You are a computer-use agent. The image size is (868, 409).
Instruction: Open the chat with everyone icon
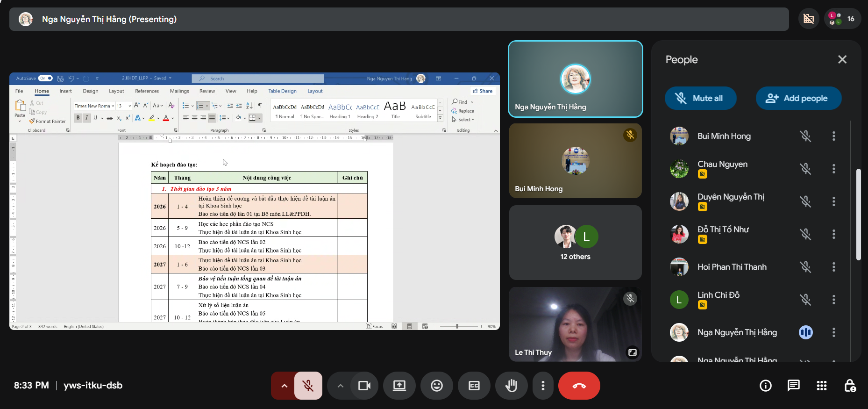[793, 386]
